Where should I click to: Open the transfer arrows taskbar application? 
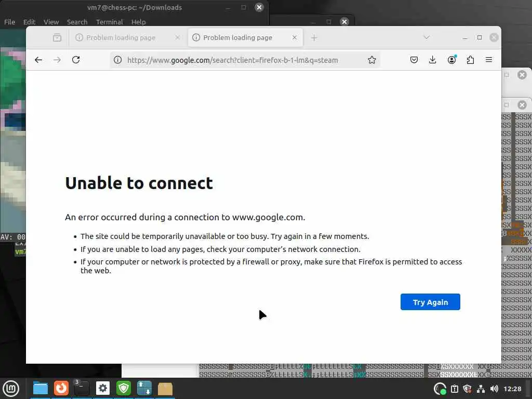(x=144, y=388)
